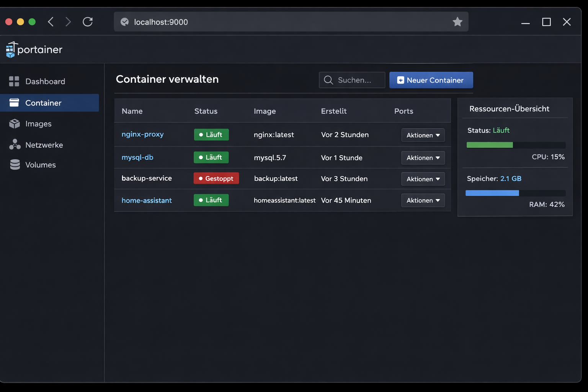Open the Container section in the sidebar

point(43,103)
